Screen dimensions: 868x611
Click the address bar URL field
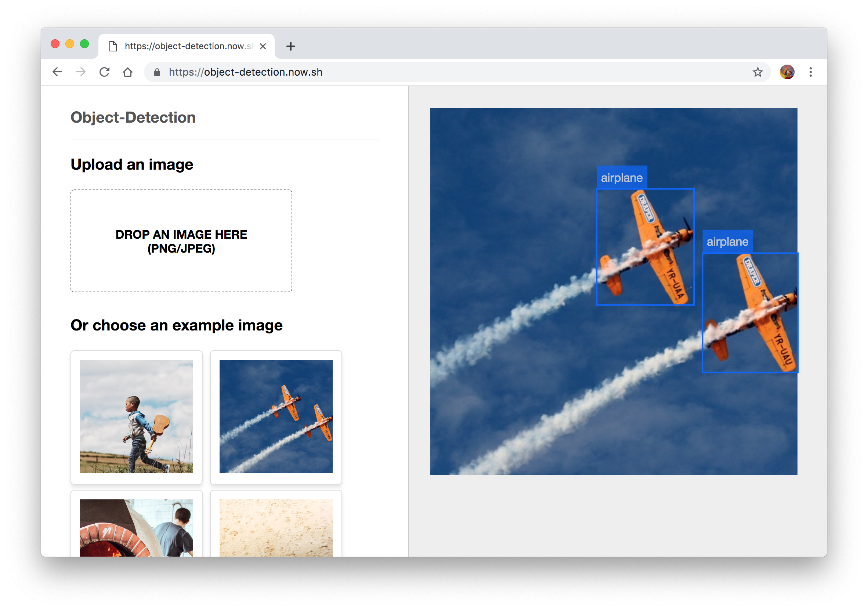point(416,72)
